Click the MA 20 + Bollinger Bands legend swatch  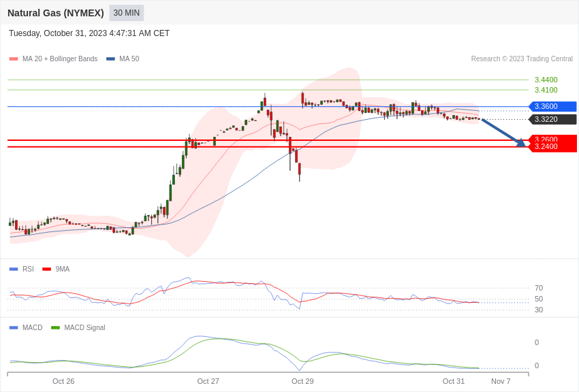pyautogui.click(x=14, y=59)
